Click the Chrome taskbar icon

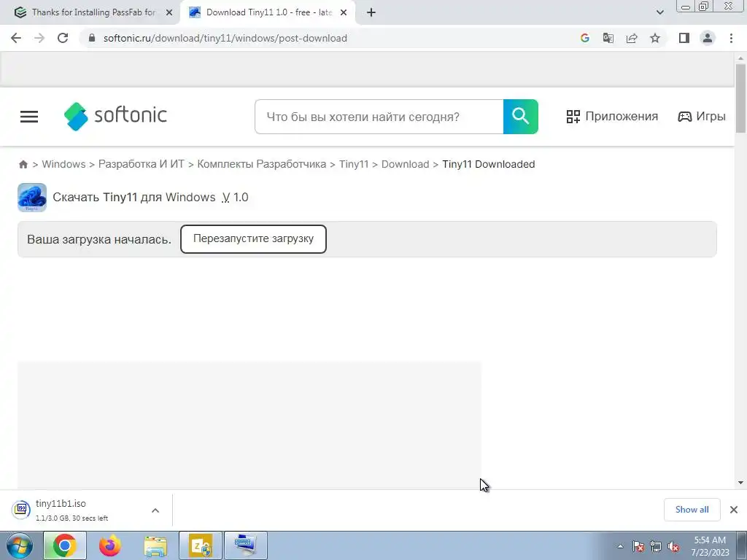65,545
